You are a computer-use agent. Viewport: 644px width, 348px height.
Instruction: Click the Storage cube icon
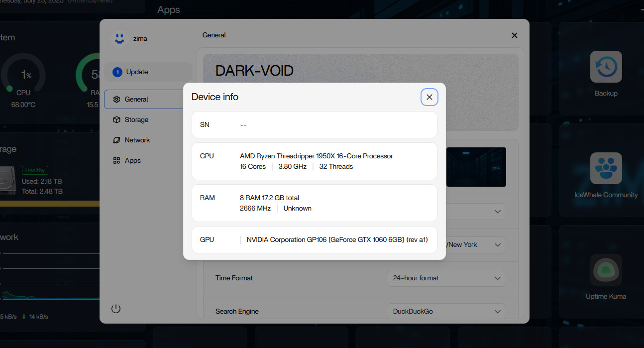click(116, 119)
